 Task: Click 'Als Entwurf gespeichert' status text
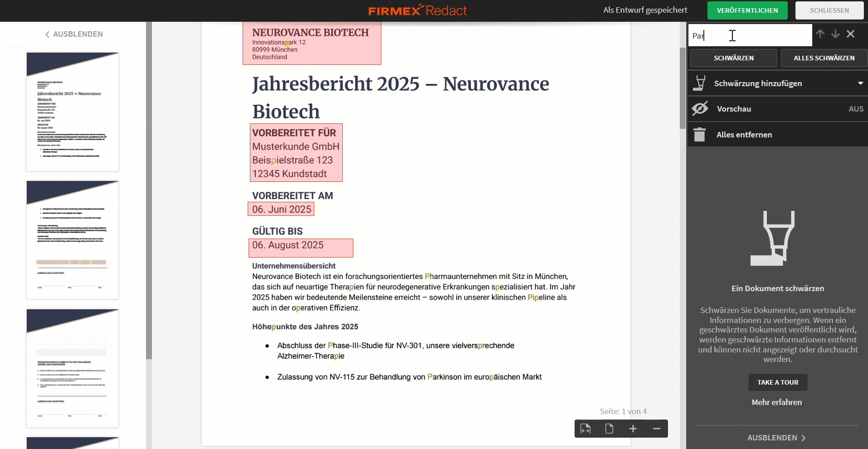pyautogui.click(x=645, y=10)
